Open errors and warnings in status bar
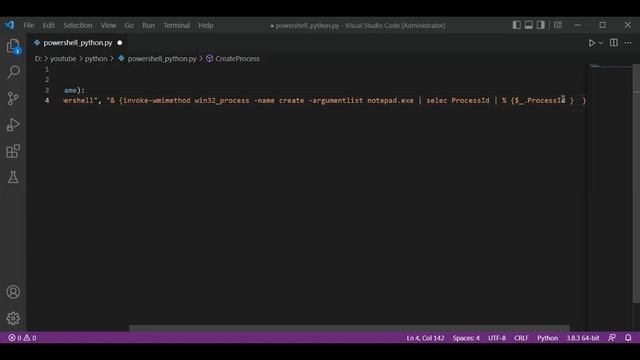The width and height of the screenshot is (640, 360). pyautogui.click(x=22, y=338)
